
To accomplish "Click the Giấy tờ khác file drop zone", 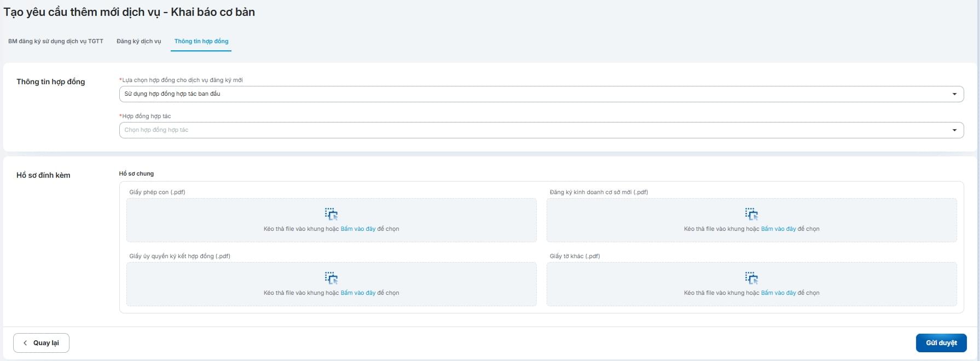I will 629,284.
